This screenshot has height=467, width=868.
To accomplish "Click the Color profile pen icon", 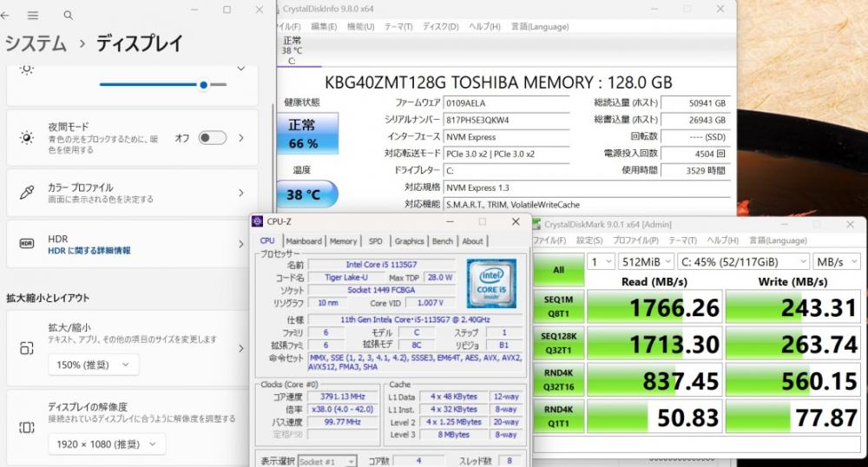I will [27, 193].
